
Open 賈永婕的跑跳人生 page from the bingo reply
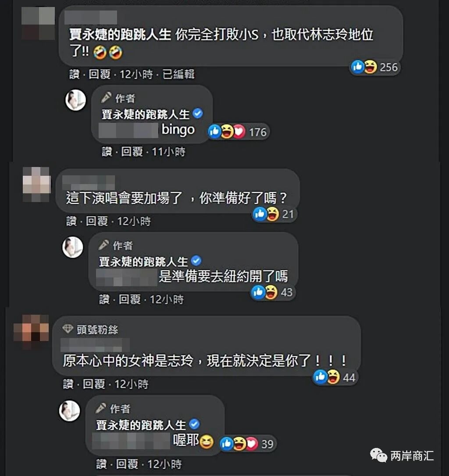click(146, 114)
